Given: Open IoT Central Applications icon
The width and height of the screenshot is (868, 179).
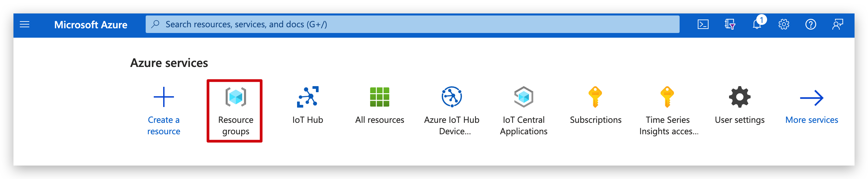Looking at the screenshot, I should click(x=523, y=97).
